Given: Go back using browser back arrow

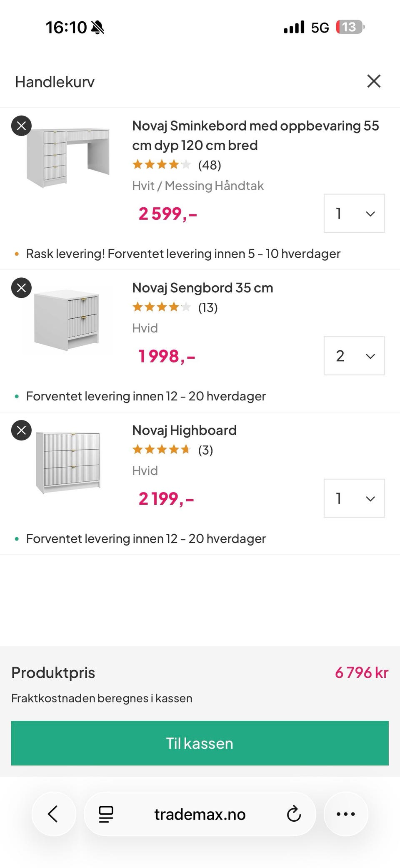Looking at the screenshot, I should point(53,814).
